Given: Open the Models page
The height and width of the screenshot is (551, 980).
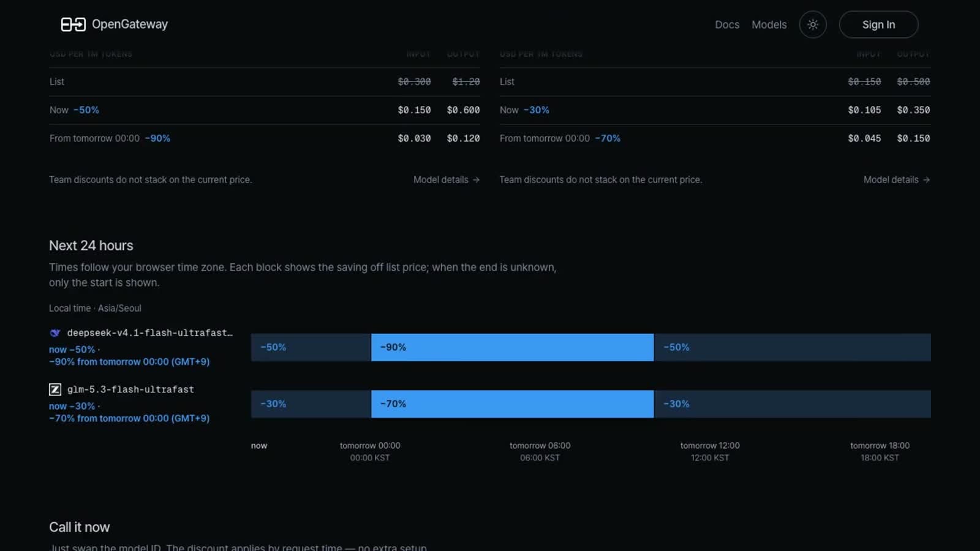Looking at the screenshot, I should [769, 24].
